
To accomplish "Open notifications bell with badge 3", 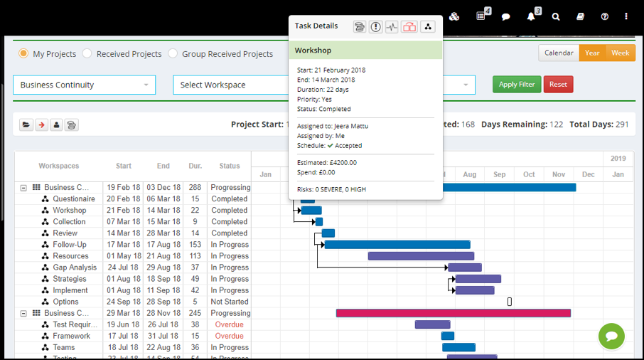I will [532, 16].
